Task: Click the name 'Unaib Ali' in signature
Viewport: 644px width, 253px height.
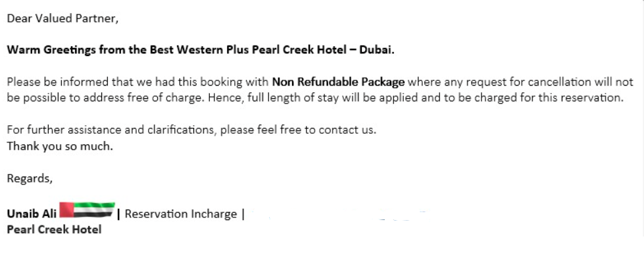Action: [32, 214]
